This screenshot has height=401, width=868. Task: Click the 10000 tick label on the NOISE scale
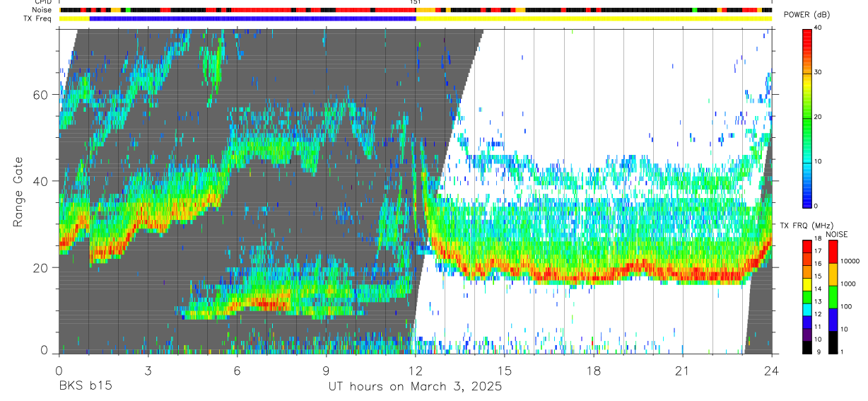click(849, 262)
